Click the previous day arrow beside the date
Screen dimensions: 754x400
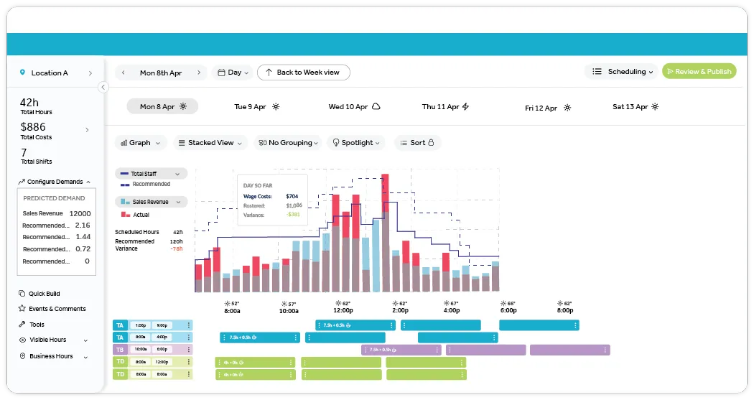(123, 73)
